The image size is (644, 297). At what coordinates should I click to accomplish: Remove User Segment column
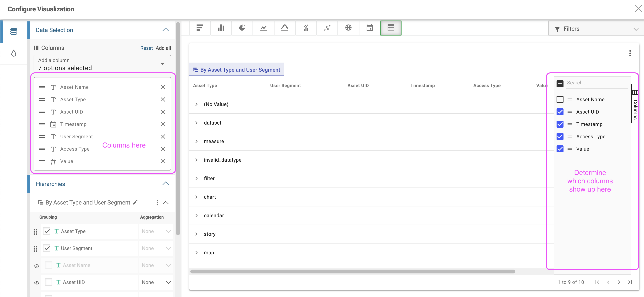163,137
